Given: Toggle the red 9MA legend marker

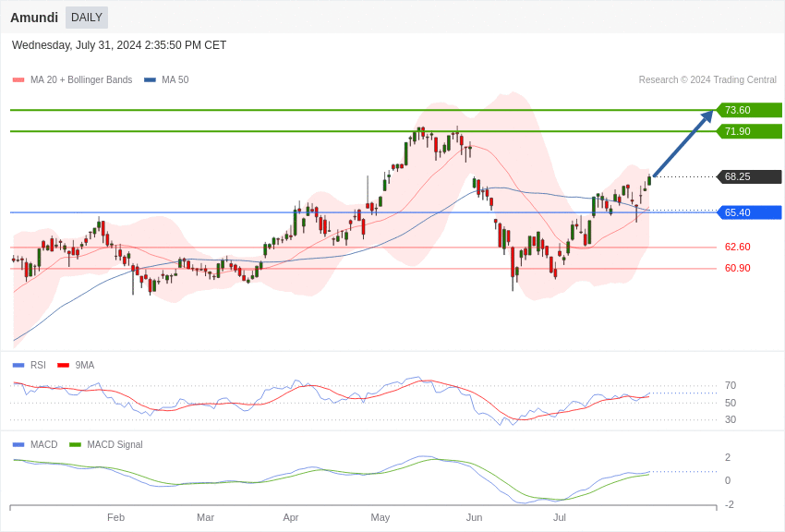Looking at the screenshot, I should [63, 365].
